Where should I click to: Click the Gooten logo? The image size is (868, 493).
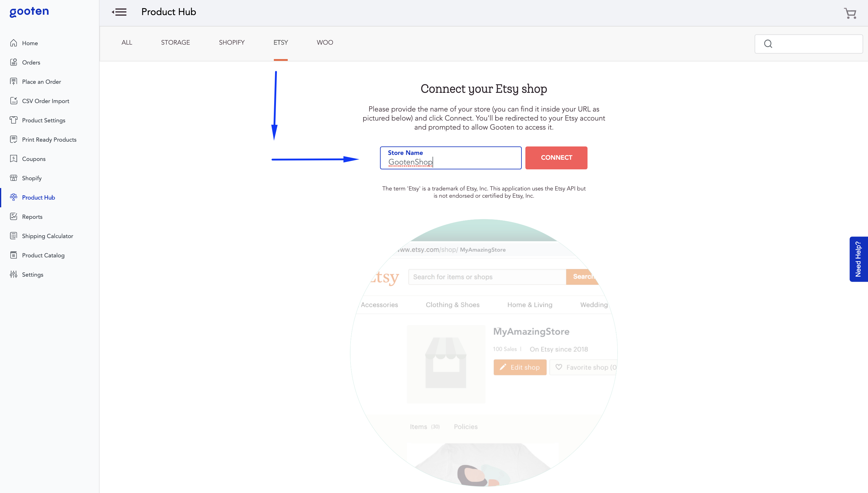point(29,11)
